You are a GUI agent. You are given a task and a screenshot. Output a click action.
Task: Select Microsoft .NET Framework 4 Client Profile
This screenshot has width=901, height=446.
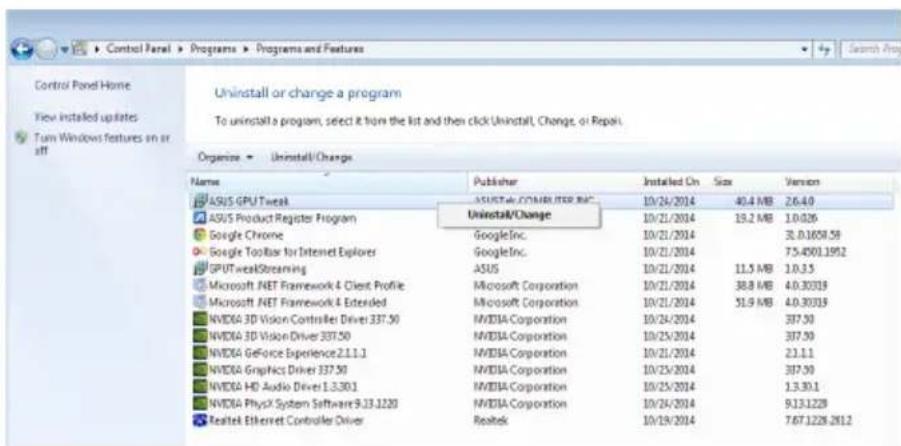(306, 286)
